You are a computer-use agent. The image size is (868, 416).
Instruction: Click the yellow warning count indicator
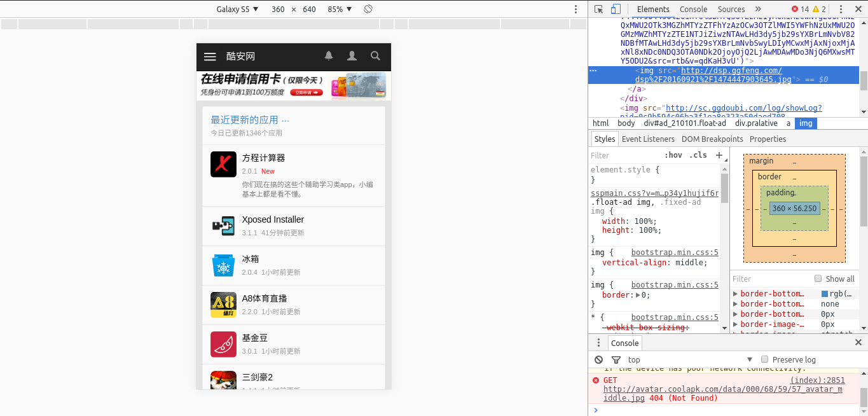(820, 9)
